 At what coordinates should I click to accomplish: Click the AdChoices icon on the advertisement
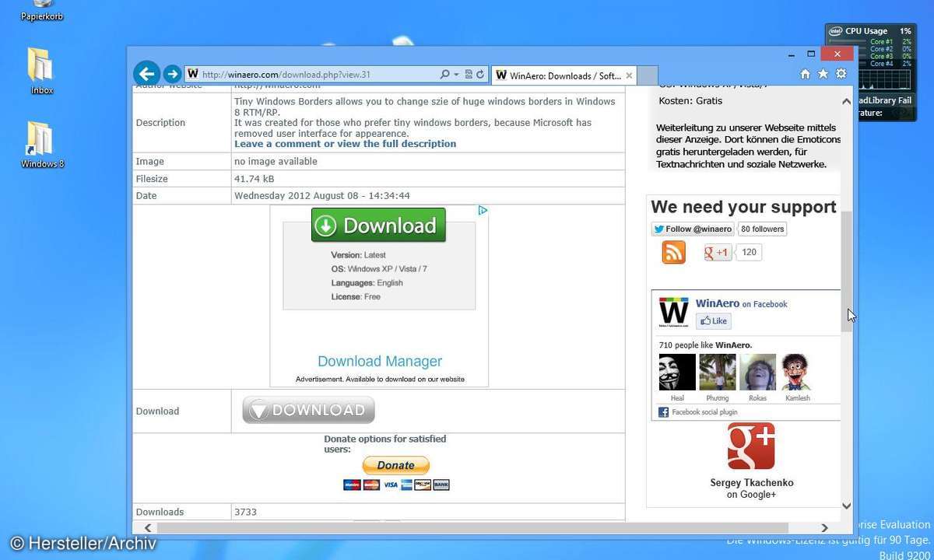(483, 210)
